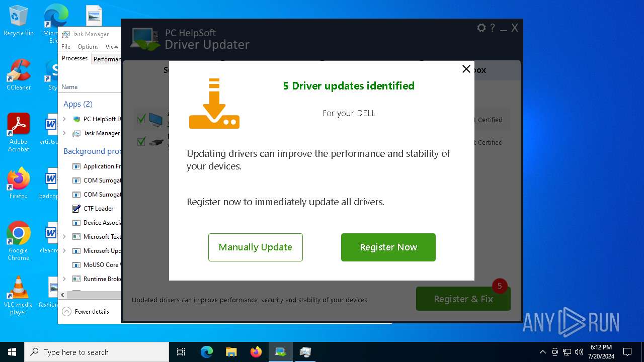Sort processes by the Name column header
The image size is (644, 362).
(x=69, y=87)
